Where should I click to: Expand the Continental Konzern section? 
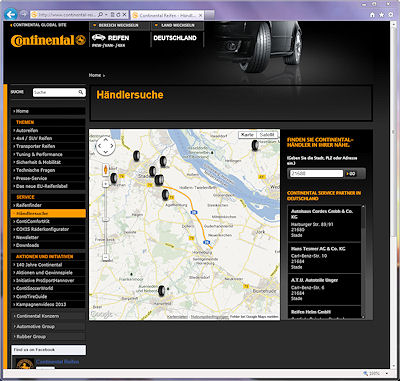click(48, 316)
